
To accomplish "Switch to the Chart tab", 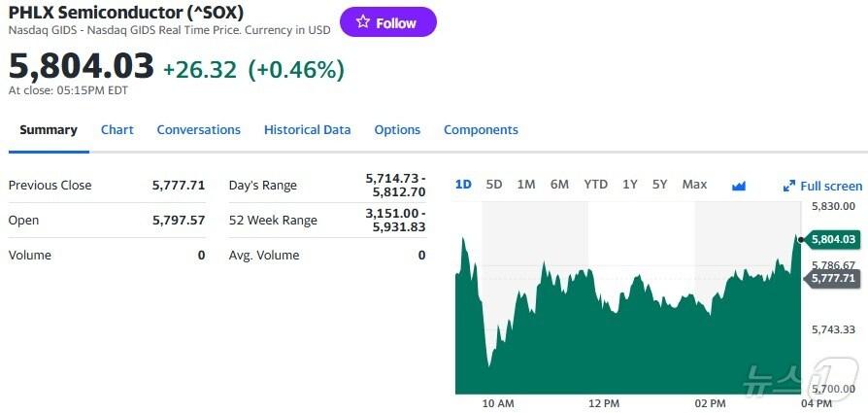I will tap(117, 130).
